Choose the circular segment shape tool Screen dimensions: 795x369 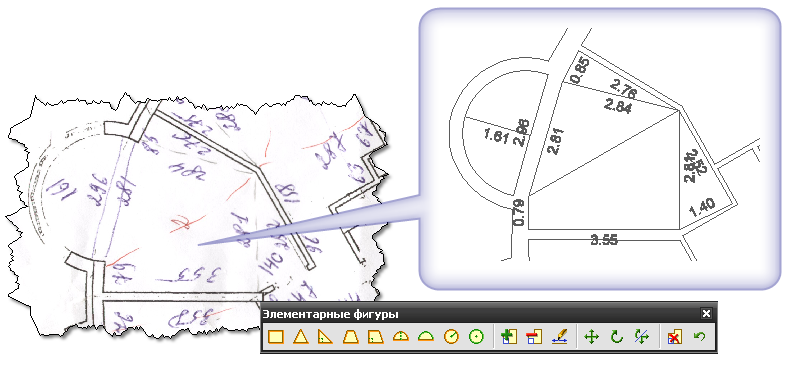pos(401,337)
